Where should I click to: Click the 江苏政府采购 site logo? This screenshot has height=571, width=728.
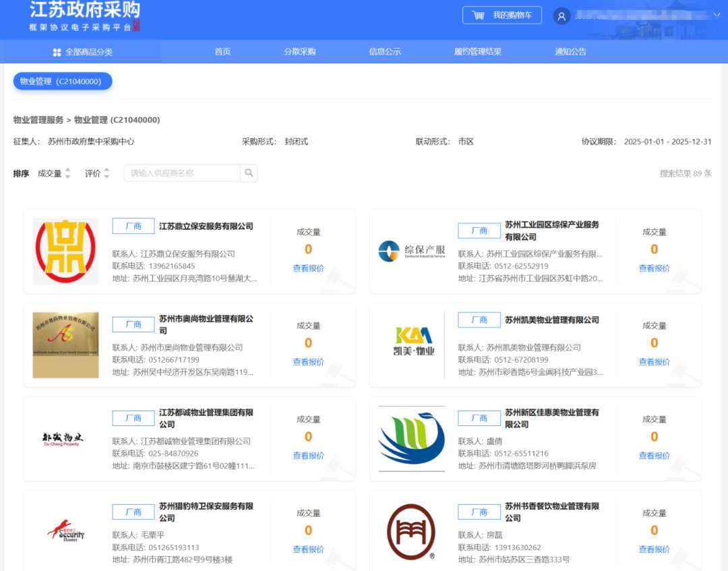pos(85,16)
